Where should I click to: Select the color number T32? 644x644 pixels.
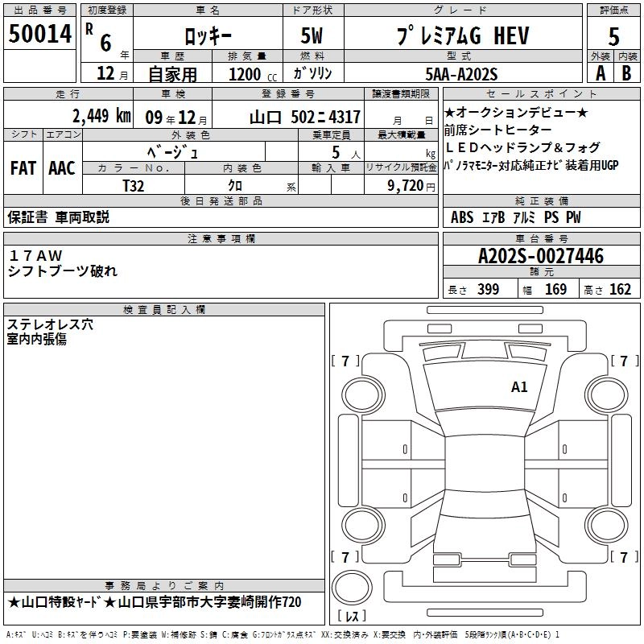pos(134,184)
